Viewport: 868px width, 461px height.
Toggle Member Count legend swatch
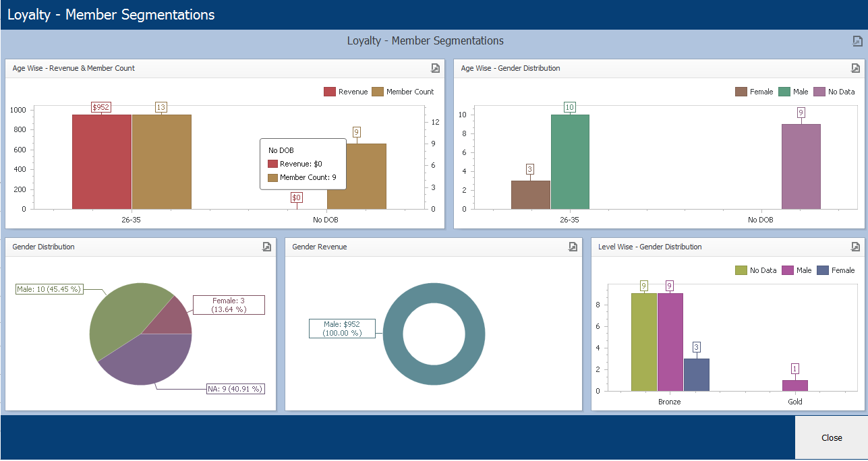[x=378, y=92]
